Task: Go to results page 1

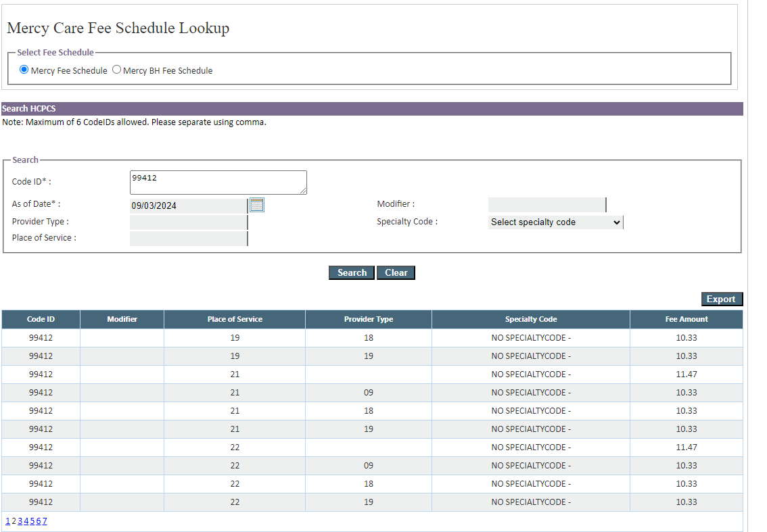Action: 7,521
